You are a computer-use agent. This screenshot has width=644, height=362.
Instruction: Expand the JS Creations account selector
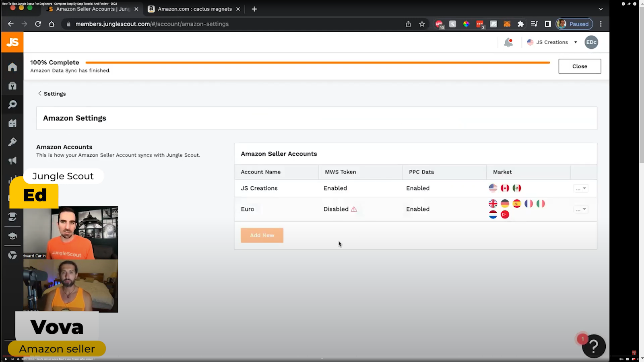click(552, 42)
